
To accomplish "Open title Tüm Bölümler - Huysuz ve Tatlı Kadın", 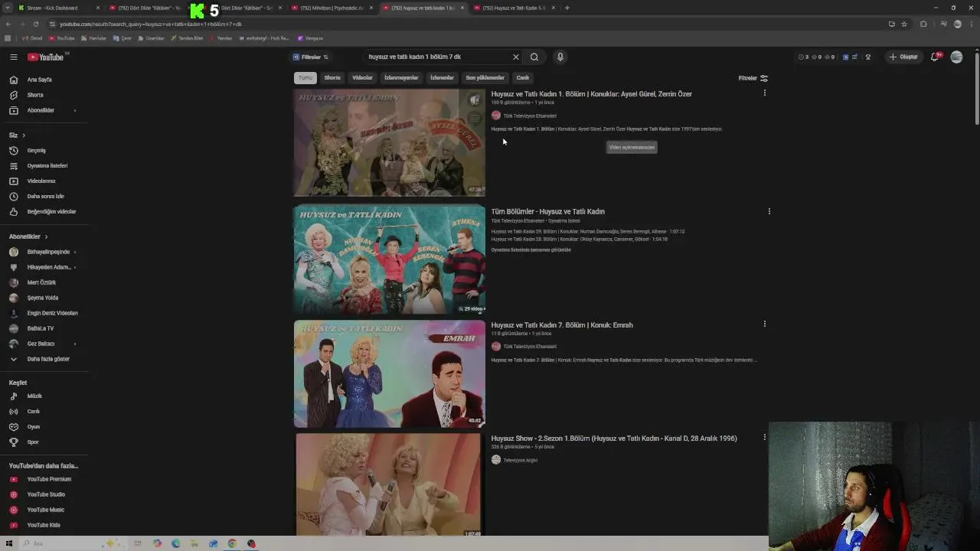I will point(547,211).
